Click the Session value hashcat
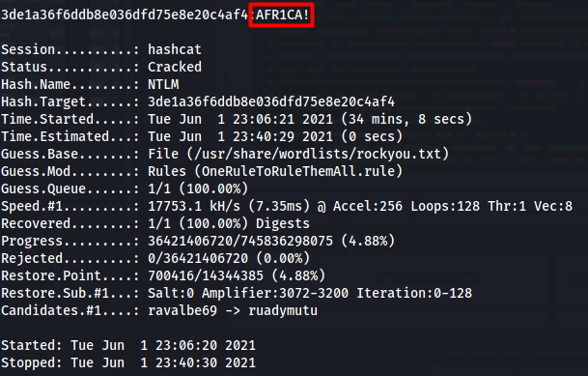588x376 pixels. [175, 49]
